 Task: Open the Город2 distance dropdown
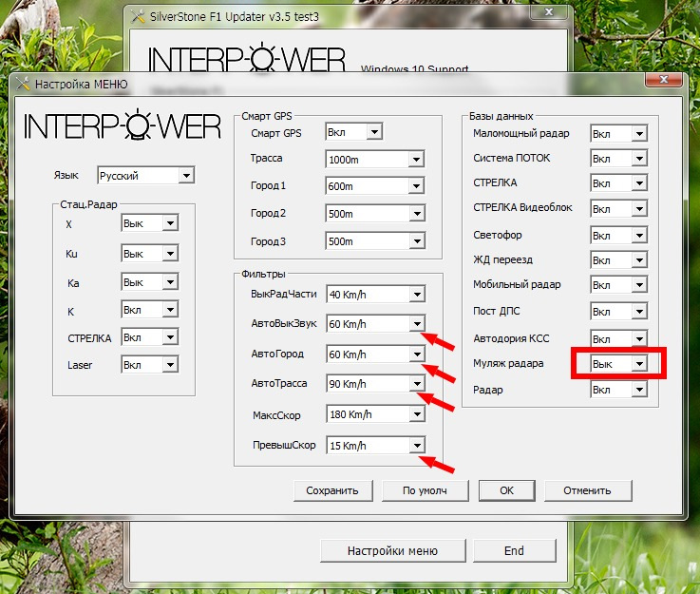[x=375, y=214]
